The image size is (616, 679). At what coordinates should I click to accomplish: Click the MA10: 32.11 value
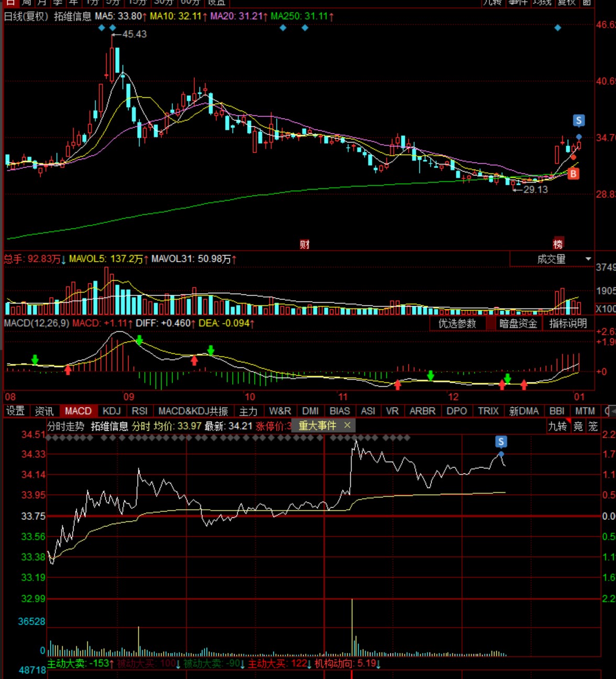pyautogui.click(x=178, y=16)
